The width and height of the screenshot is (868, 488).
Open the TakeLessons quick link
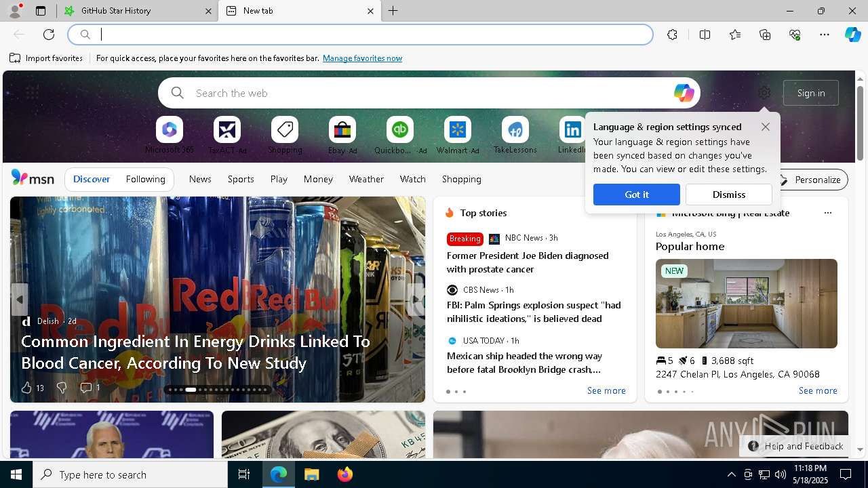coord(515,136)
